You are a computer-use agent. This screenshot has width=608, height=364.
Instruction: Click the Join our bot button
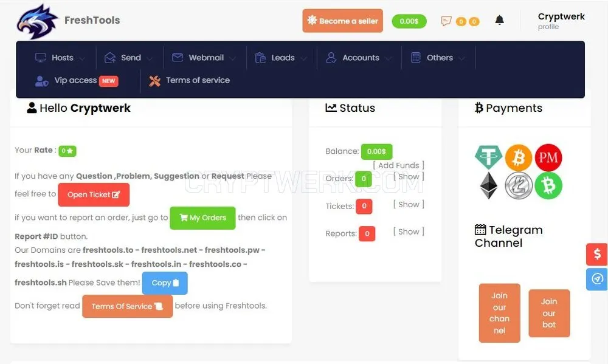pos(549,313)
